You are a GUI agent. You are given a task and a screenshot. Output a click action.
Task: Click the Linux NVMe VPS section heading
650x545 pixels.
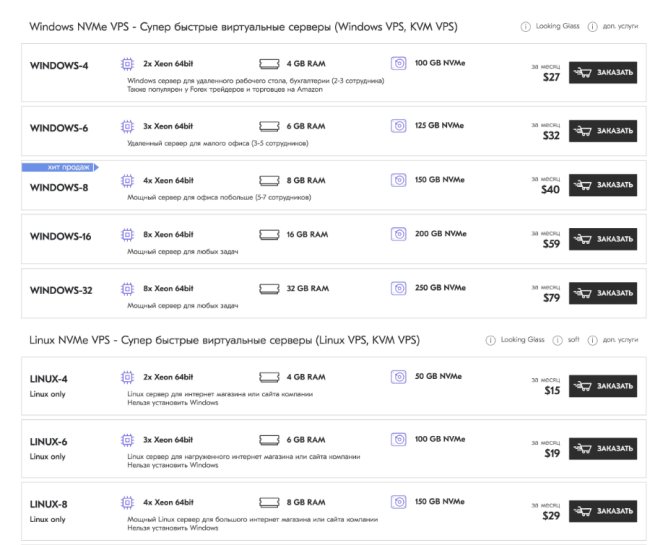coord(224,341)
